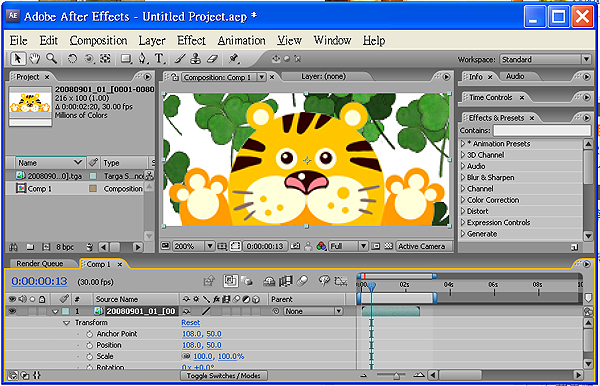Open Brainstorm icon in timeline
Screen dimensions: 600x386
click(x=324, y=281)
